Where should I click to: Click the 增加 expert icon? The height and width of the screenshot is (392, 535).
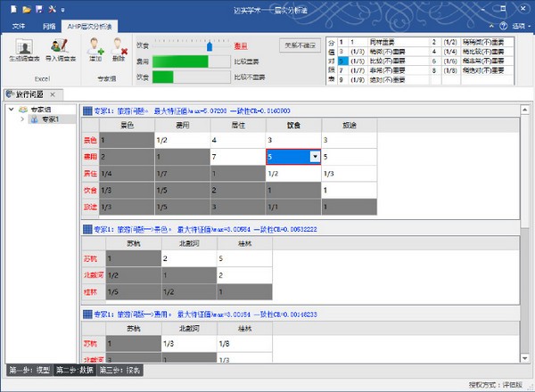coord(95,46)
